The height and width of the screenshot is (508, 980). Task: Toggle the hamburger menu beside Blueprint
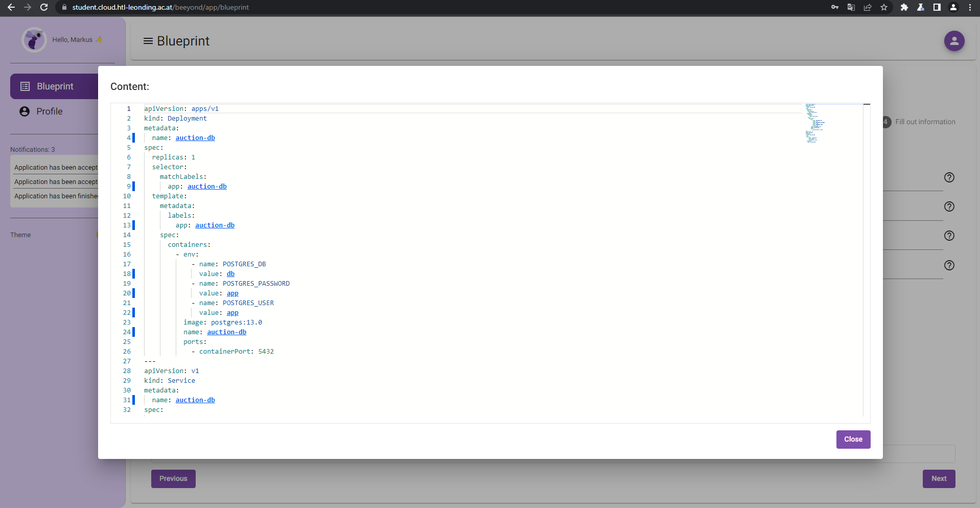click(148, 41)
